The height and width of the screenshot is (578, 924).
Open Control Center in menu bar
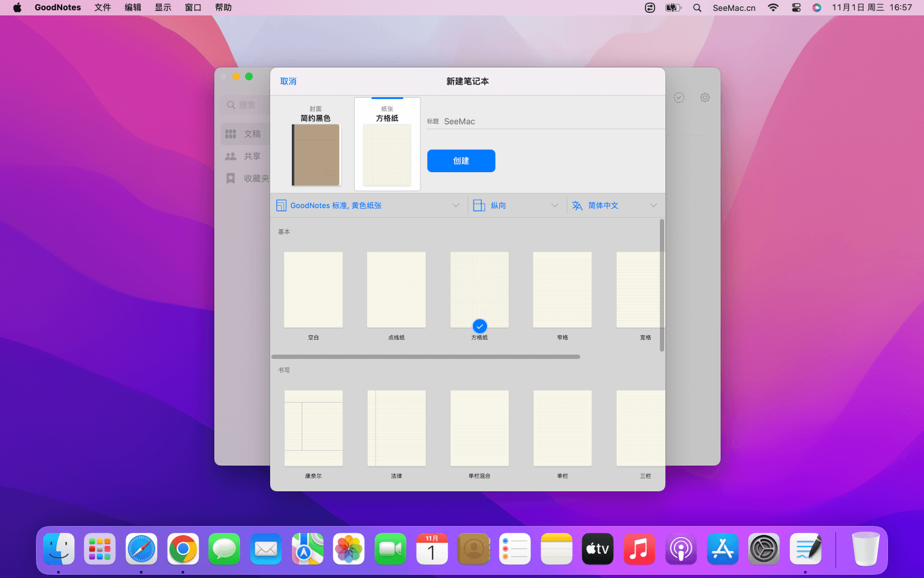click(796, 8)
